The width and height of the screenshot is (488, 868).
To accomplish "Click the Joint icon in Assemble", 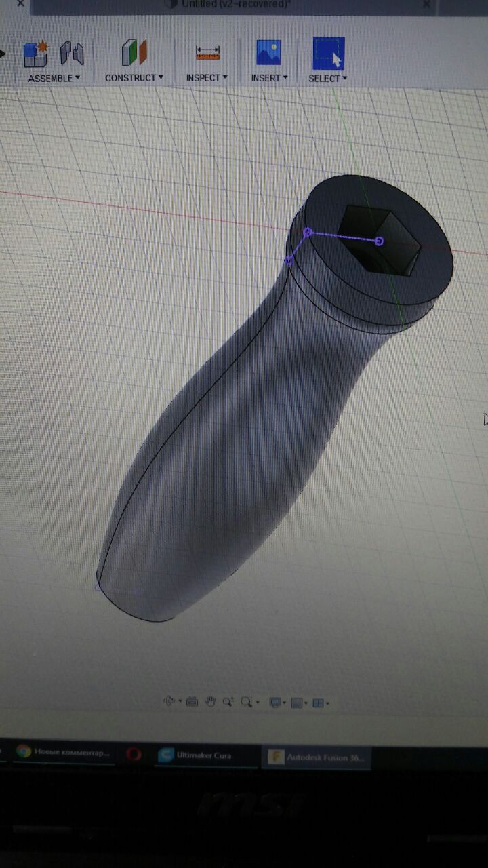I will tap(72, 54).
